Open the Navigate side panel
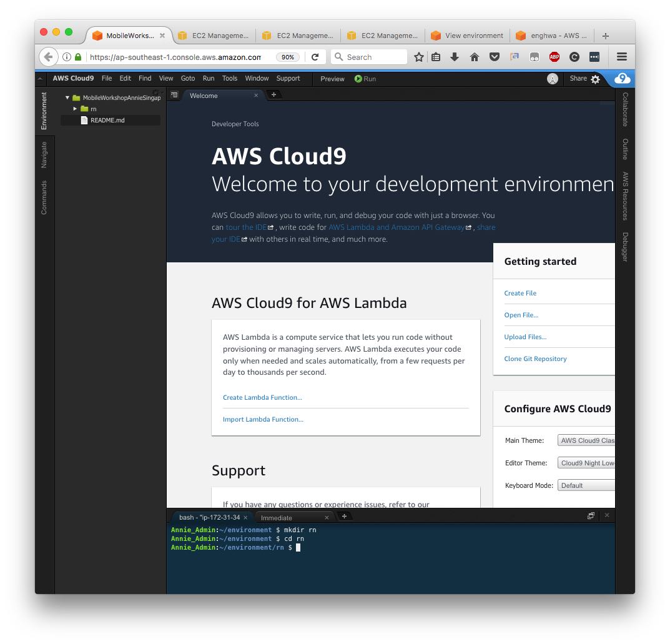 (44, 155)
